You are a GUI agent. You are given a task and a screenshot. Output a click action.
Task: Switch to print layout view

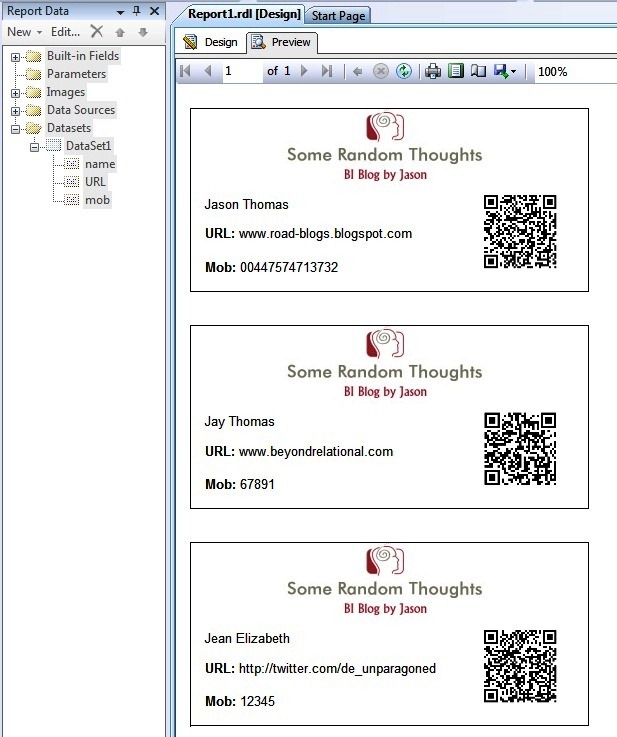[456, 71]
